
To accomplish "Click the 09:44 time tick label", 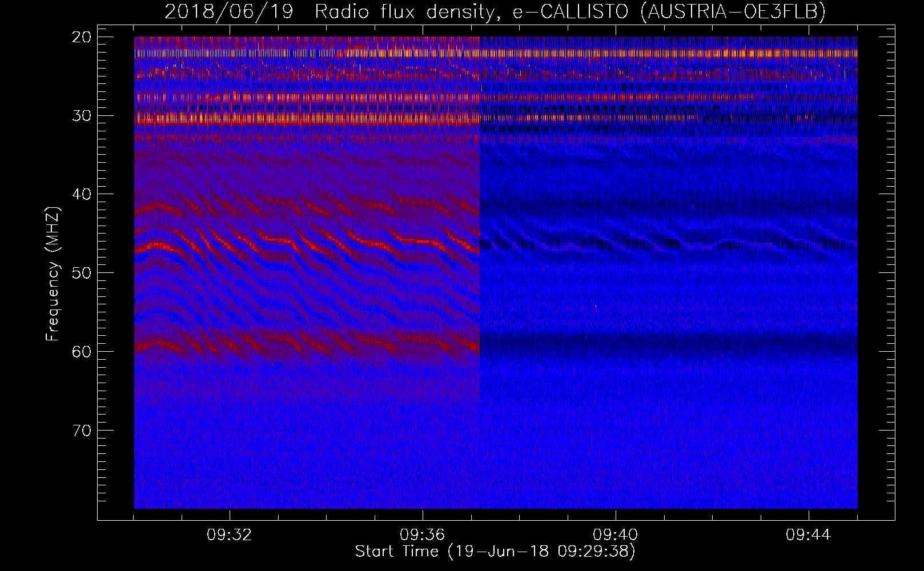I will click(x=809, y=535).
